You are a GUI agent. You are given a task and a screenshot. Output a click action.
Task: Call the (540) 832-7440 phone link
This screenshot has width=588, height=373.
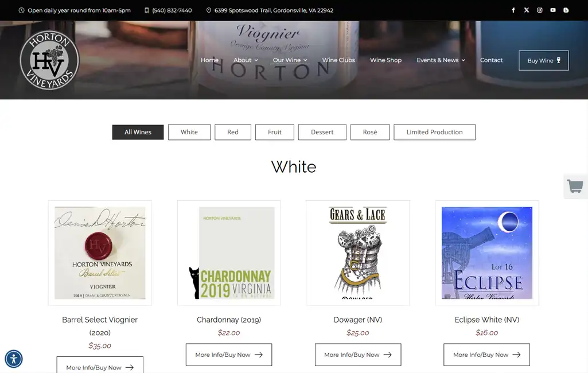172,10
